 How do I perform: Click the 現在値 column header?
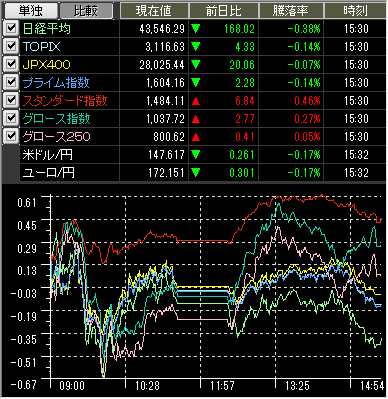(x=154, y=11)
